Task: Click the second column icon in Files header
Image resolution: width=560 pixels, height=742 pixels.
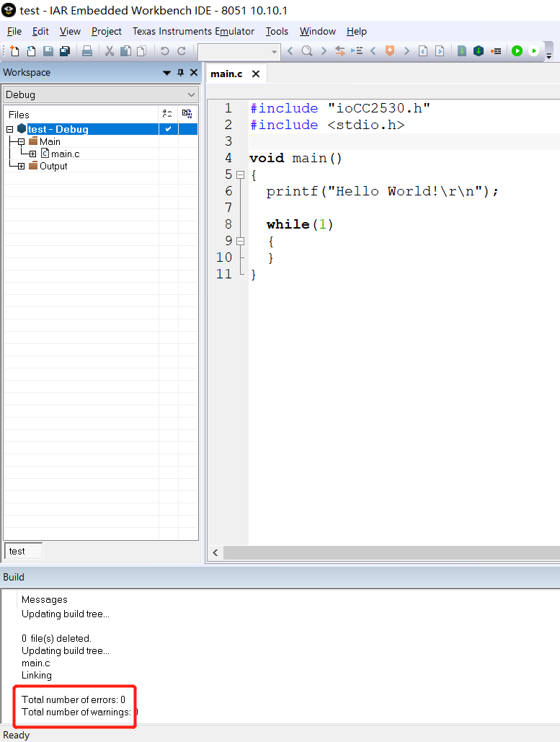Action: [x=187, y=114]
